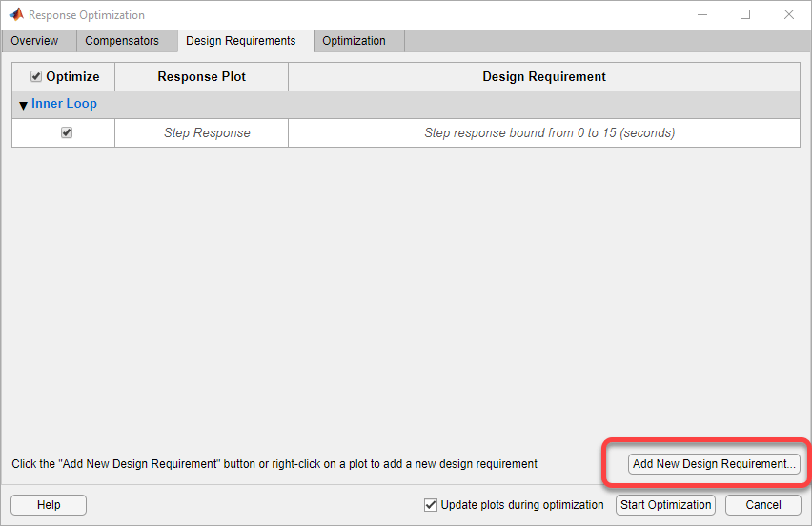Disable Update plots during optimization checkbox
Screen dimensions: 812x526
pos(431,505)
